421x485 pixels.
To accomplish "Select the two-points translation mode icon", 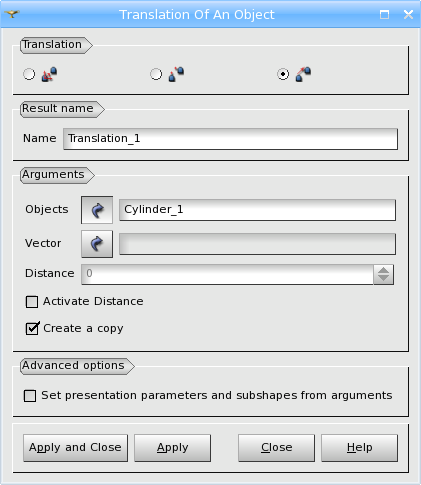I will point(176,74).
